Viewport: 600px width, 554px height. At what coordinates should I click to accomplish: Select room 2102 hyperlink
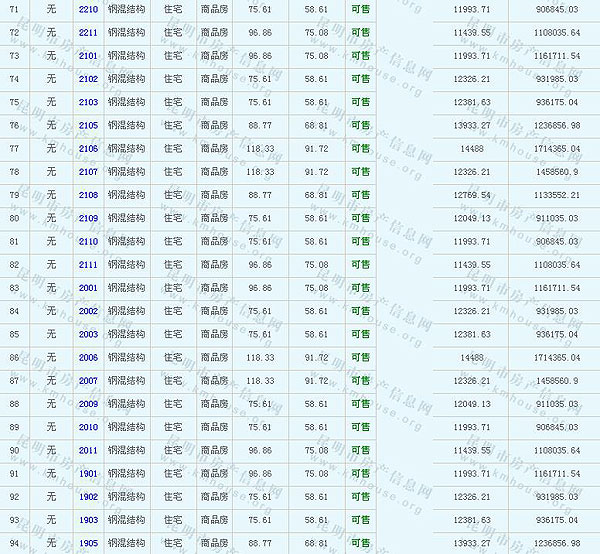(88, 78)
